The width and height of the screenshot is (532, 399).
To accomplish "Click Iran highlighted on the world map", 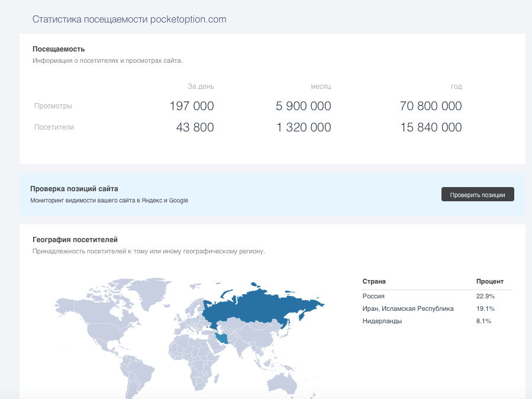I will coord(223,339).
